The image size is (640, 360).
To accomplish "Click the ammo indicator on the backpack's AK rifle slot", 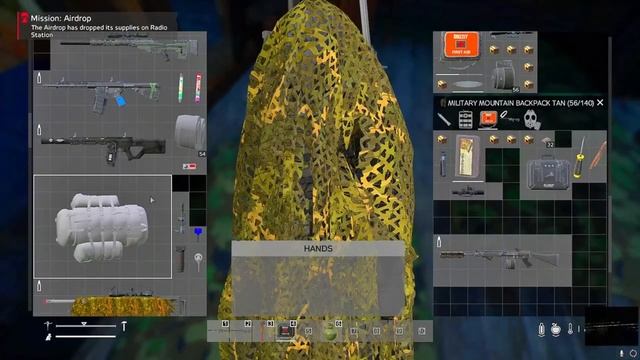I will (x=439, y=242).
